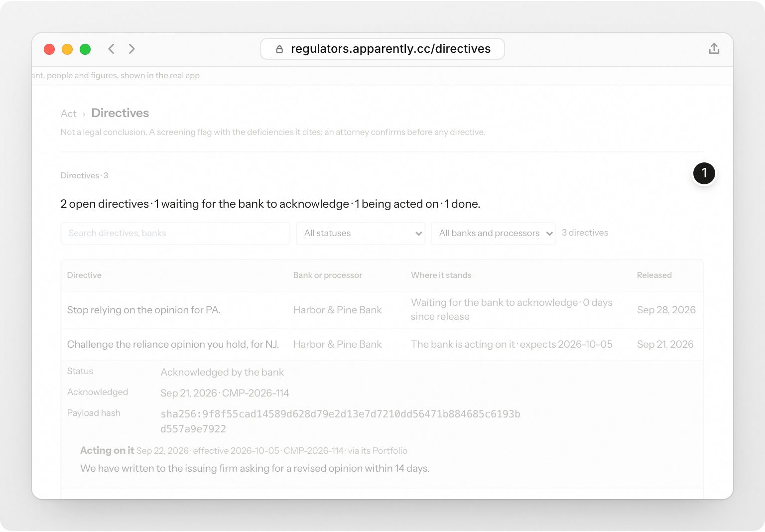
Task: Click the Payload hash label
Action: click(x=94, y=413)
